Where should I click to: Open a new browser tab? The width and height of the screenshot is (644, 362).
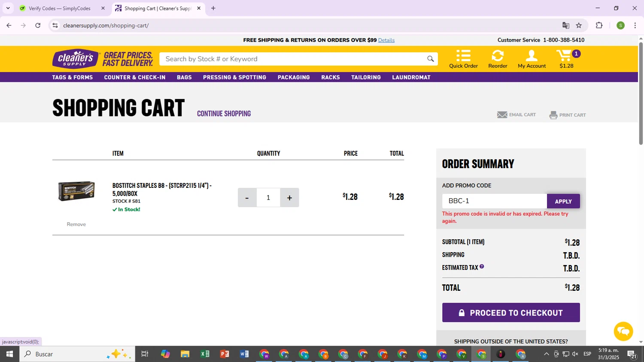click(213, 8)
